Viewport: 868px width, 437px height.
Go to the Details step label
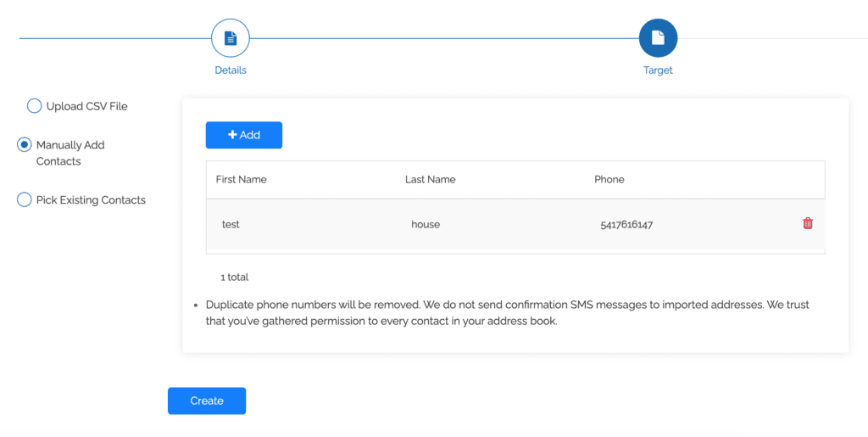tap(230, 70)
